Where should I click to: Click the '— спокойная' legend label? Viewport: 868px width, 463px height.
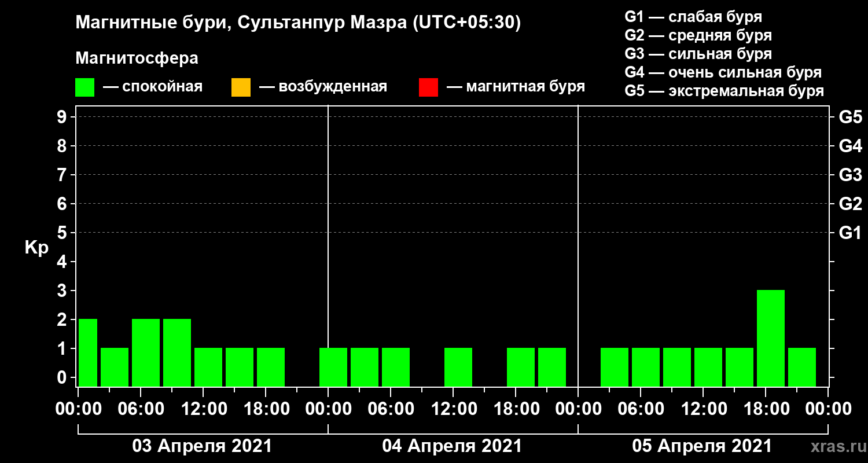click(x=152, y=87)
